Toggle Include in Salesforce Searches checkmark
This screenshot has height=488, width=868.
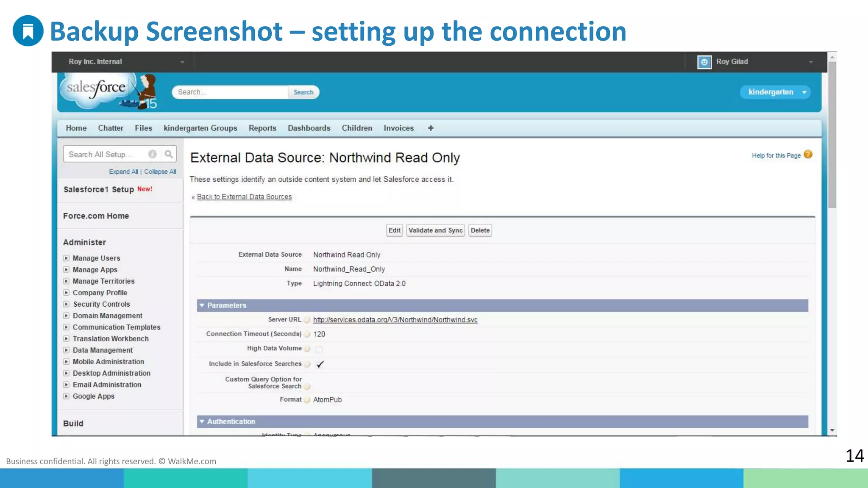click(x=320, y=364)
